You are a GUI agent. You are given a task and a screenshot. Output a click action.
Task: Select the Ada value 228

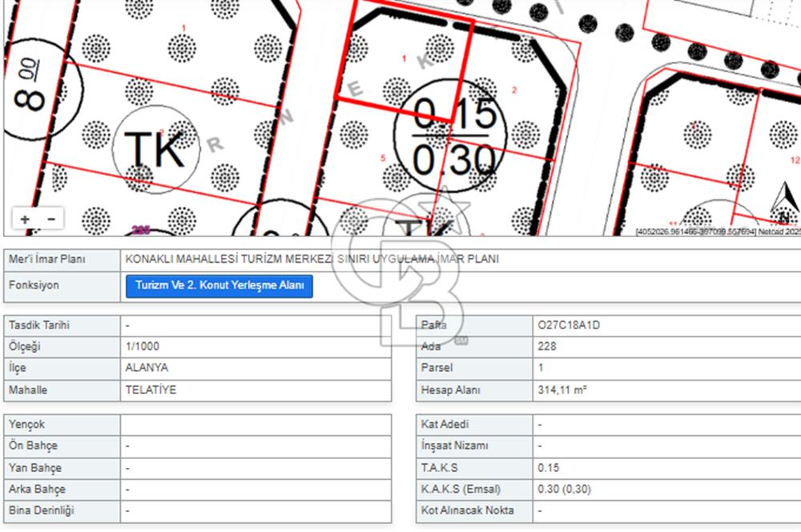click(x=547, y=346)
